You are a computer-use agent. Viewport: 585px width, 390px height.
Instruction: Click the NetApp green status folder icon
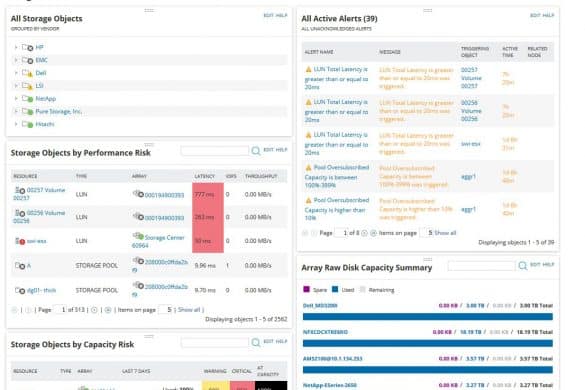tap(28, 99)
